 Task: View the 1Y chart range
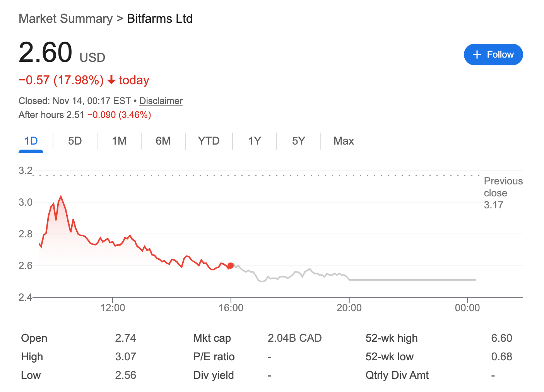coord(255,141)
